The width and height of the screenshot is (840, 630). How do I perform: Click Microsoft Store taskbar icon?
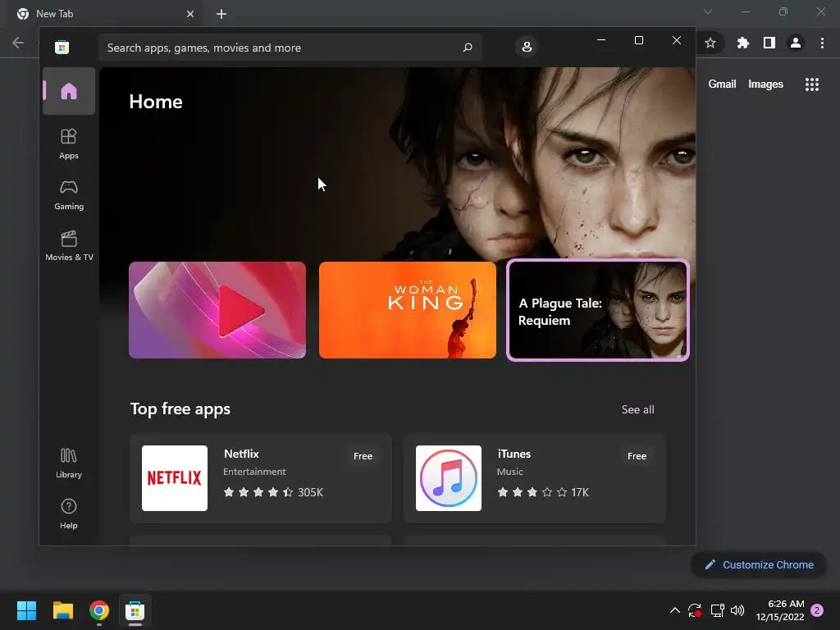pyautogui.click(x=135, y=610)
